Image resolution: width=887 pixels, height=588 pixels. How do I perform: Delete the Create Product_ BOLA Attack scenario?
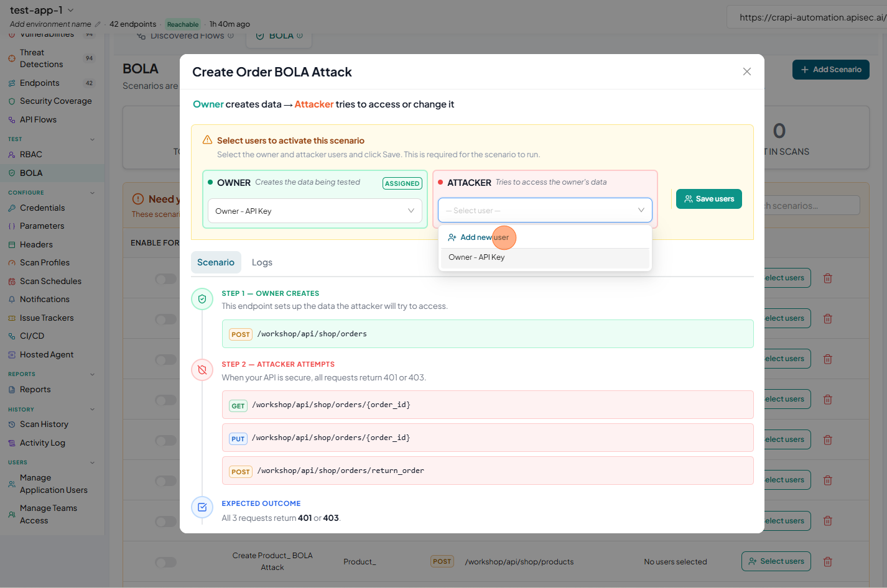point(828,562)
